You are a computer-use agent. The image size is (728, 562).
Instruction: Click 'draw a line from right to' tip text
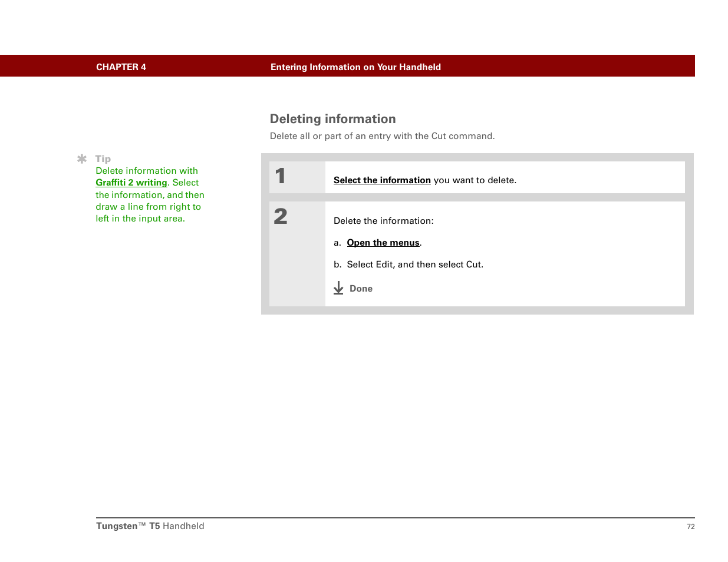point(149,207)
